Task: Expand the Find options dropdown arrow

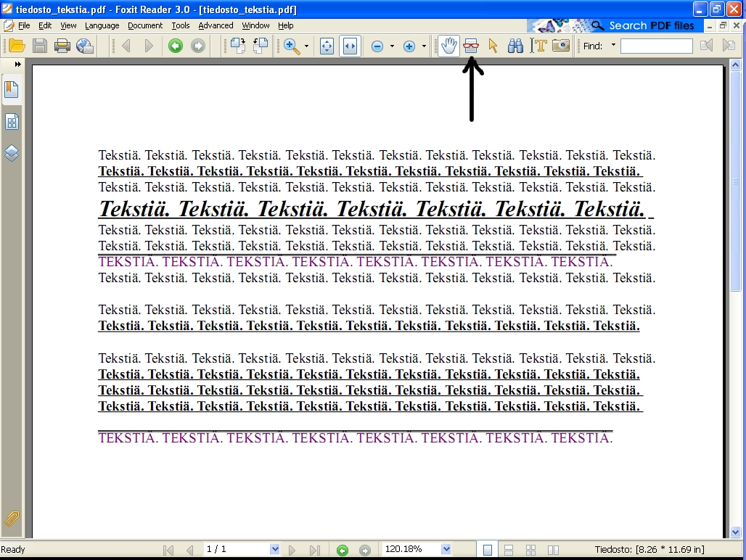Action: click(613, 46)
